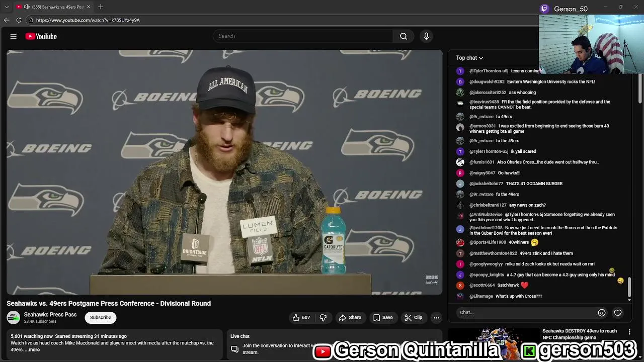Save the video to a playlist
The image size is (644, 362).
click(x=382, y=318)
